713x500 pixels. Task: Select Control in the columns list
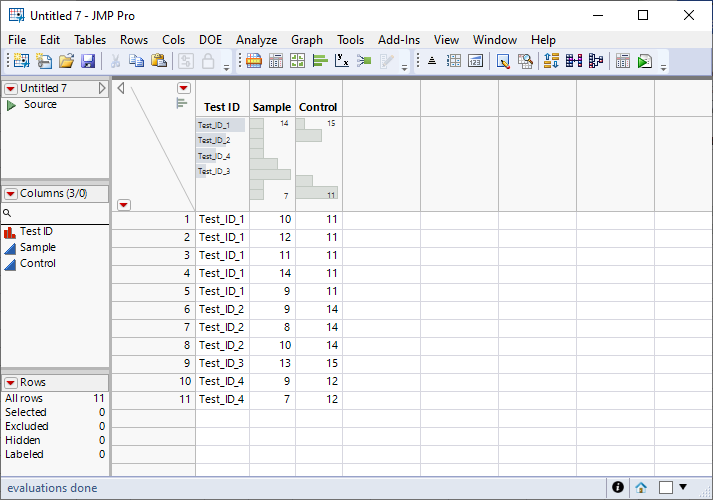[38, 263]
